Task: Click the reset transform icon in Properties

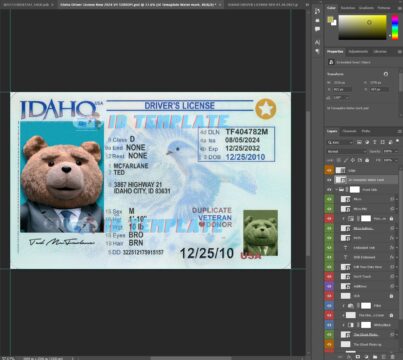Action: [x=386, y=74]
